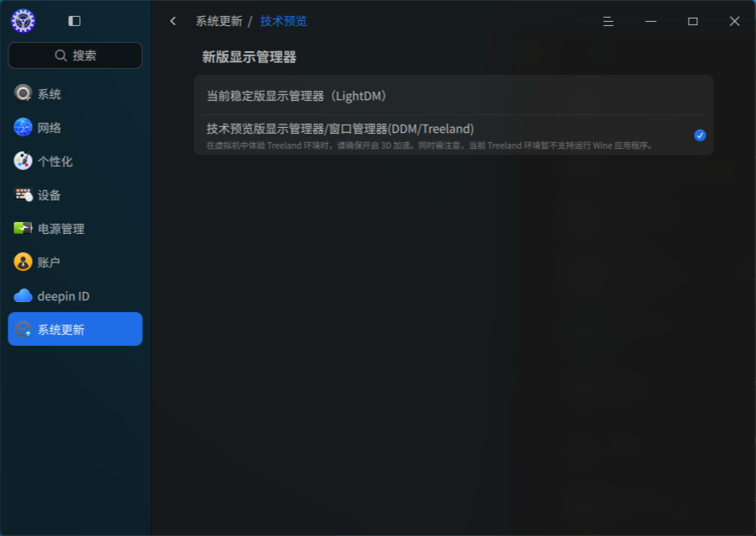Click the 系统 gear icon
Image resolution: width=756 pixels, height=536 pixels.
(23, 93)
